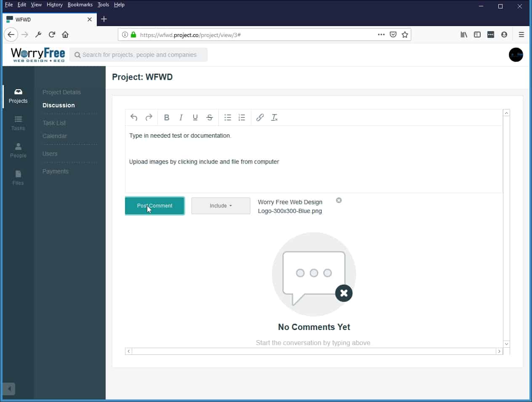Image resolution: width=532 pixels, height=402 pixels.
Task: Open the browser extension toolbar icon
Action: [491, 35]
